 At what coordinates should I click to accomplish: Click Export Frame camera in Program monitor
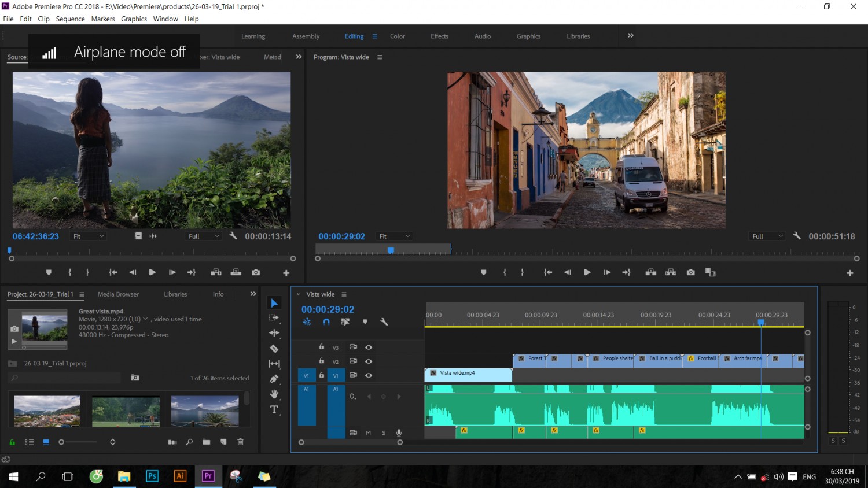[690, 272]
